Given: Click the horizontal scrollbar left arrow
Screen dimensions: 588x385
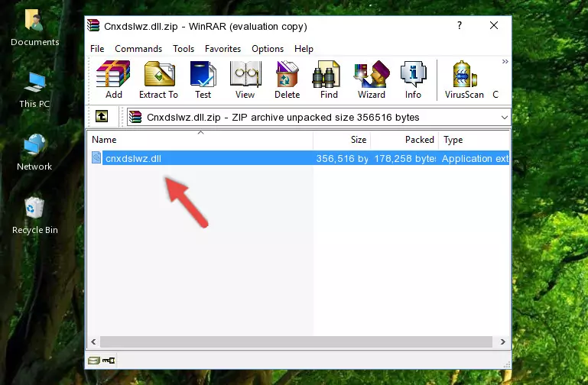Looking at the screenshot, I should click(93, 341).
